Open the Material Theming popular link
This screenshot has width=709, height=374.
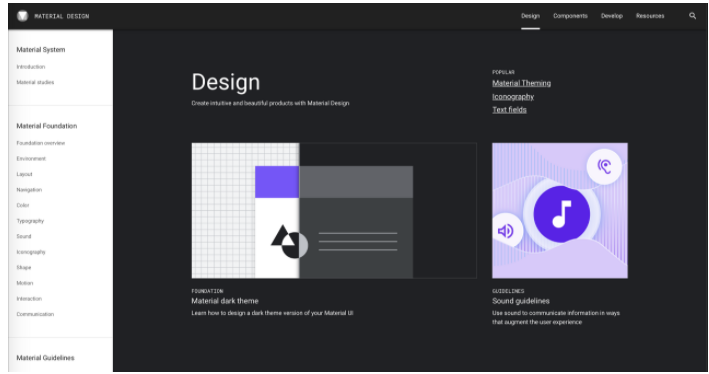(521, 83)
